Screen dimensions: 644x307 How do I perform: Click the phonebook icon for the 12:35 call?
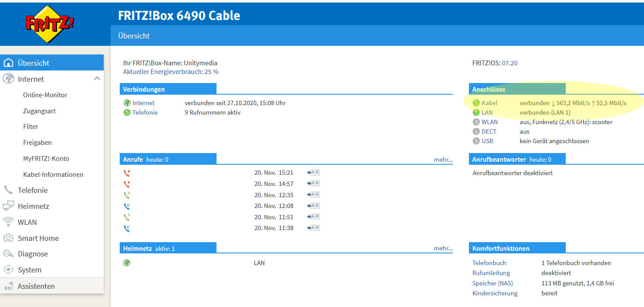[x=313, y=195]
